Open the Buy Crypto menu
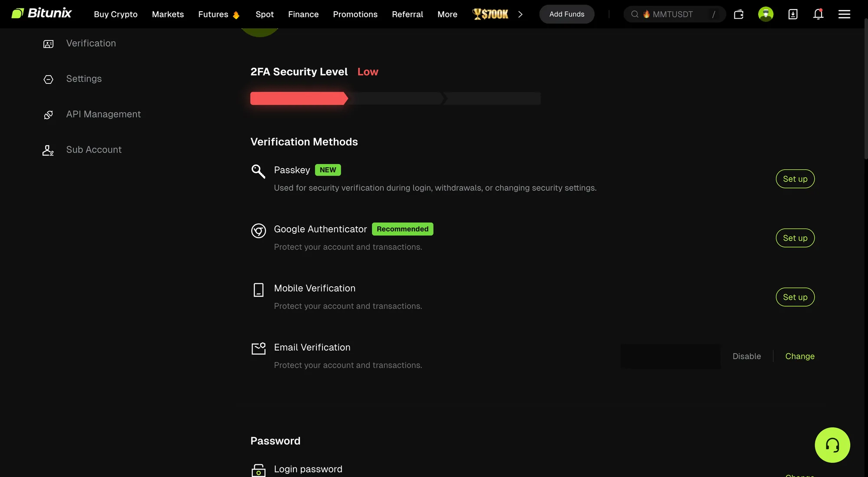868x477 pixels. pyautogui.click(x=115, y=14)
